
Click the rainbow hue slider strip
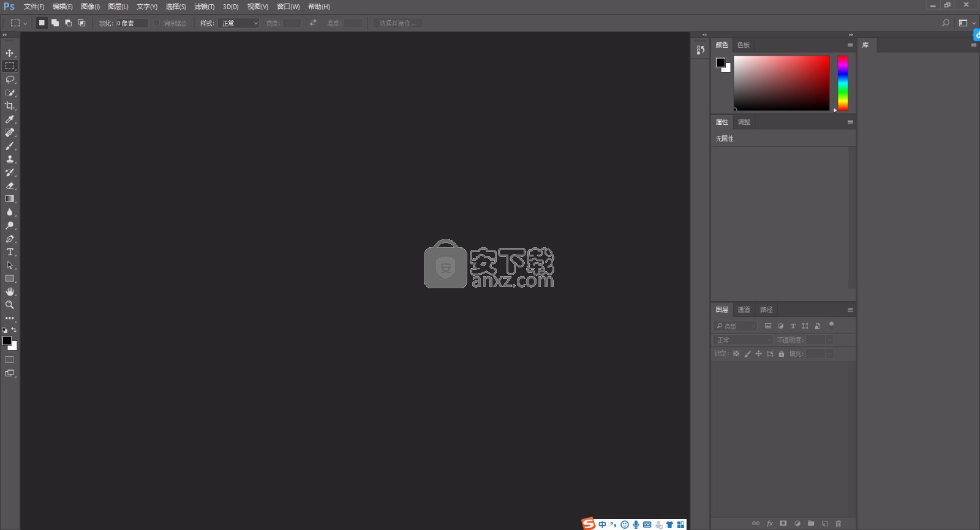pyautogui.click(x=843, y=83)
